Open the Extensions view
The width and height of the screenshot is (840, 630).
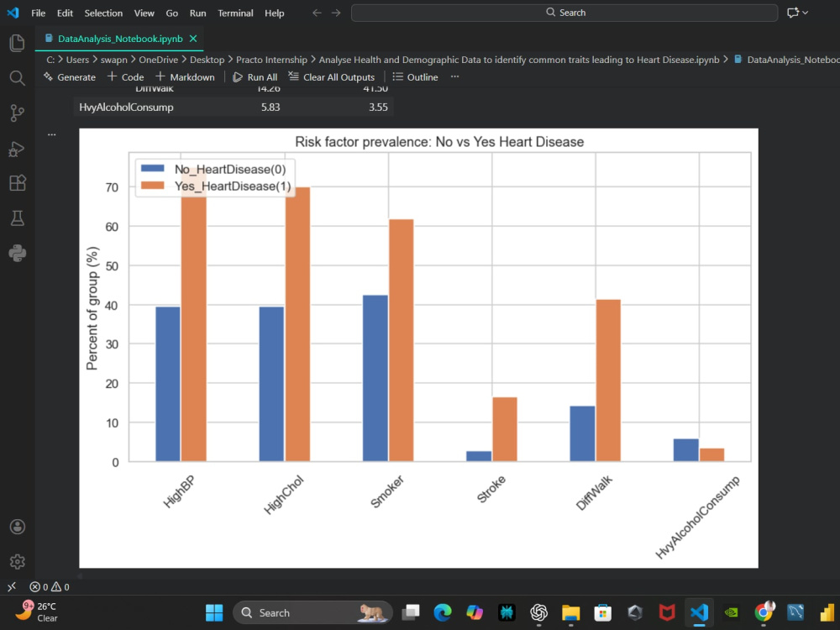17,183
